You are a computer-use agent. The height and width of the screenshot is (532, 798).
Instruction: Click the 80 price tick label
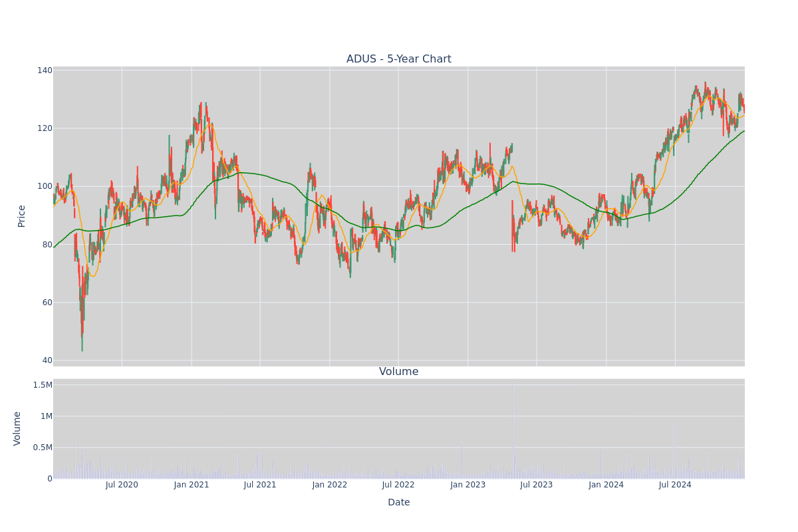[47, 245]
